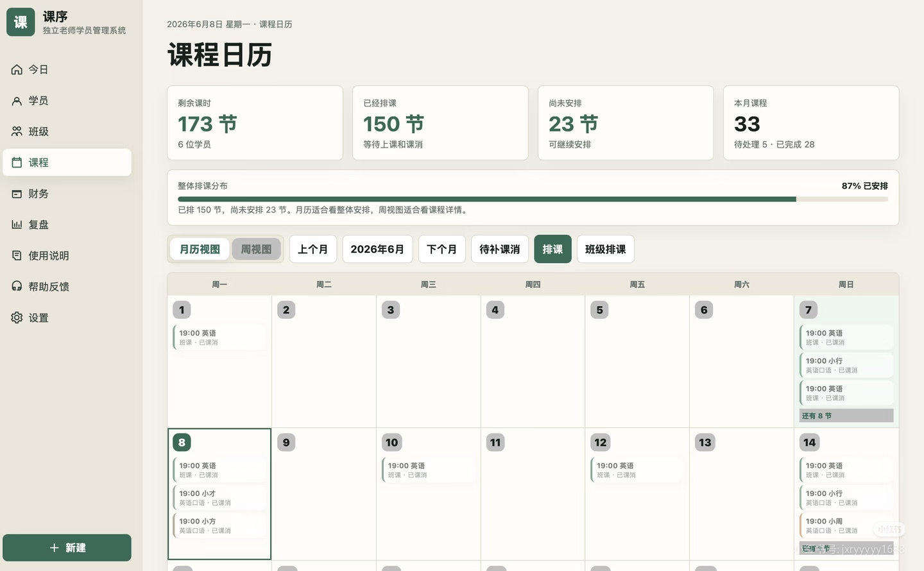The width and height of the screenshot is (924, 571).
Task: Click the 新建 button
Action: (x=67, y=548)
